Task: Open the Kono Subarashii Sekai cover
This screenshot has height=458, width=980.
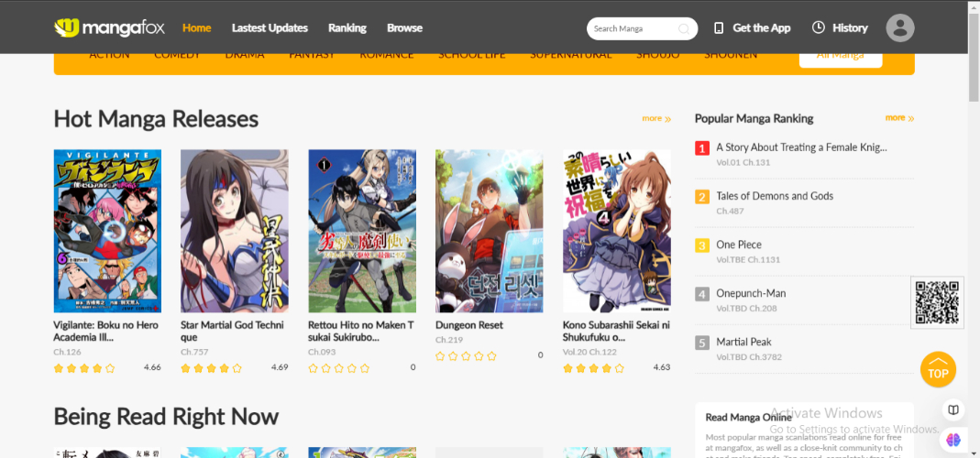Action: pos(617,231)
